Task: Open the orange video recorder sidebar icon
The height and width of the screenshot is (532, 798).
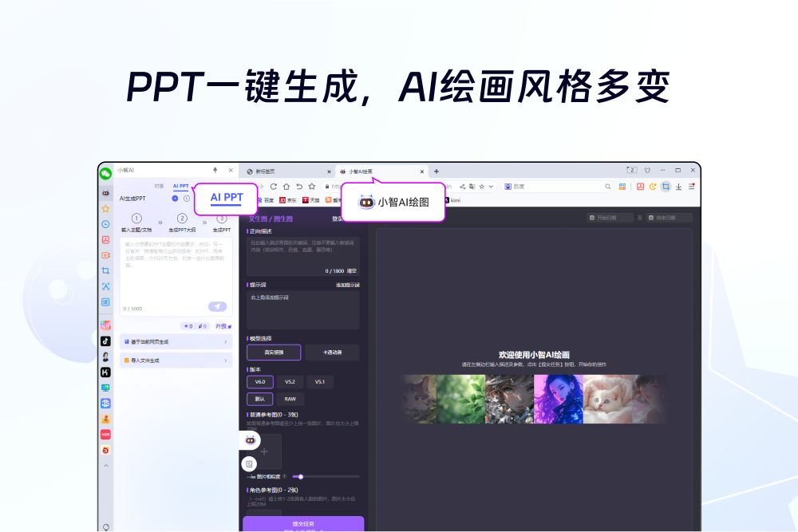Action: click(x=105, y=255)
